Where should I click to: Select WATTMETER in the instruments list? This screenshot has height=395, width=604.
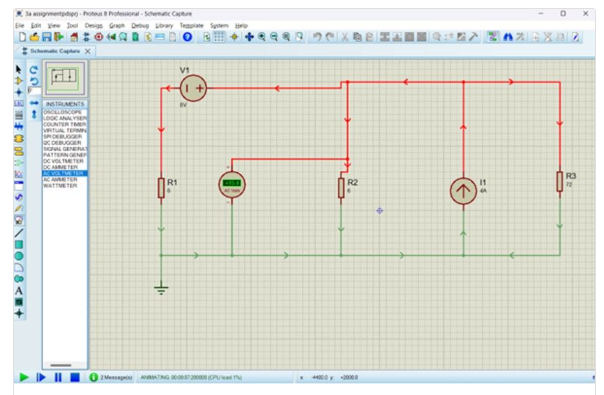pyautogui.click(x=65, y=186)
